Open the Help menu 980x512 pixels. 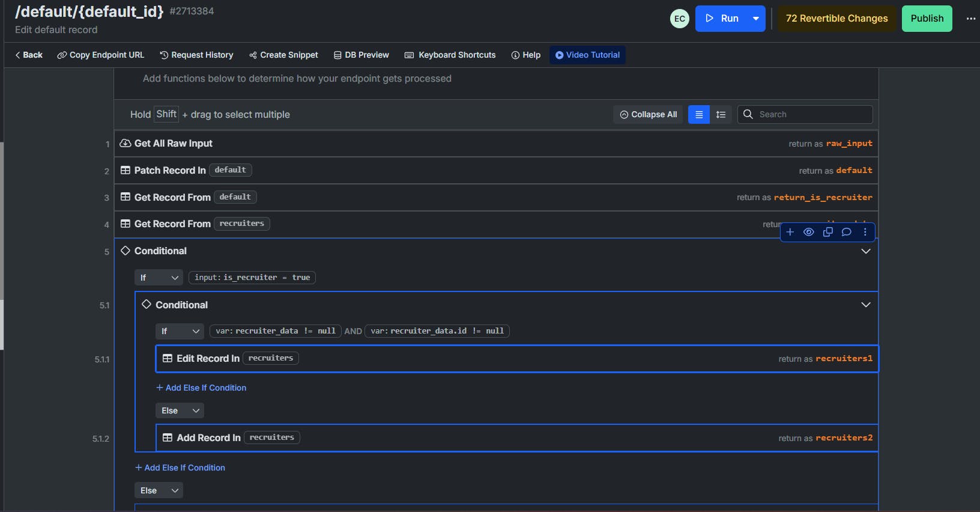click(526, 55)
